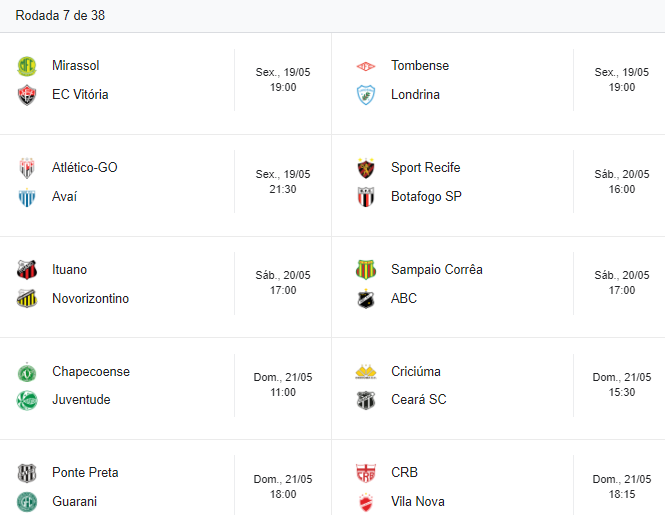Select the Botafogo SP team name
The image size is (665, 515).
426,197
